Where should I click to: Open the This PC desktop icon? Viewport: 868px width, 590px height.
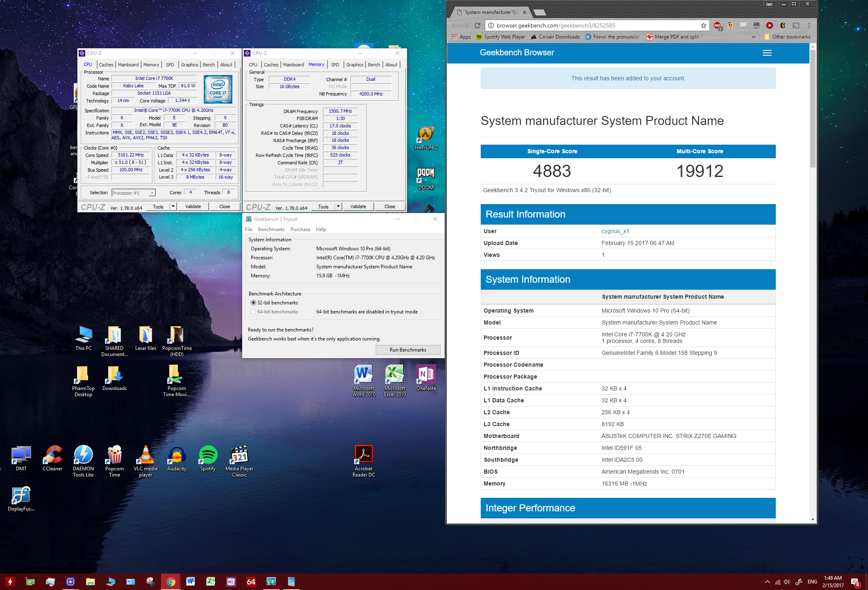(x=84, y=338)
